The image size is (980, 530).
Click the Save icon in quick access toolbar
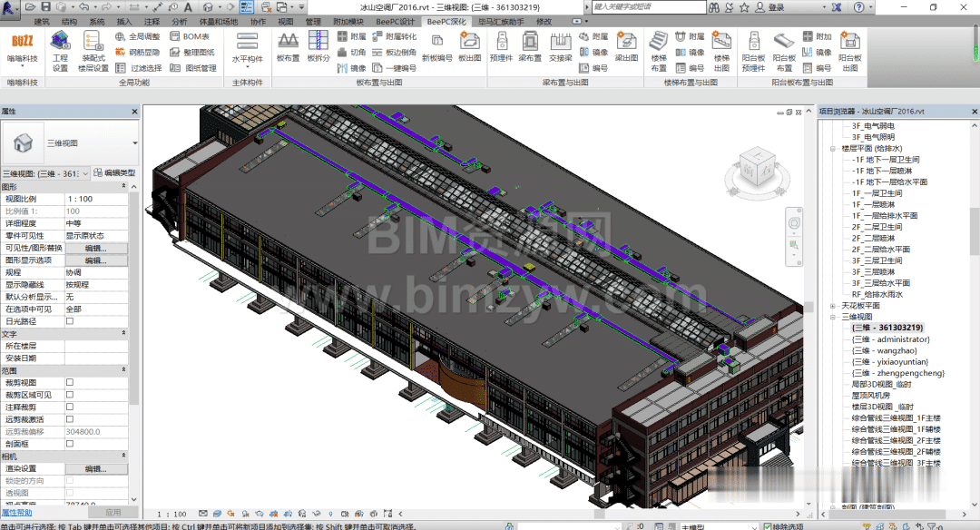pos(45,7)
